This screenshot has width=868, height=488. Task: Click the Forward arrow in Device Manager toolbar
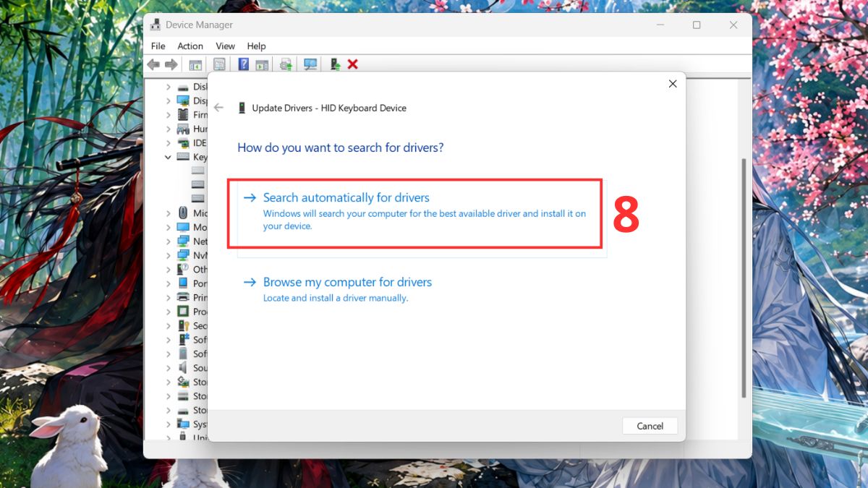point(171,64)
